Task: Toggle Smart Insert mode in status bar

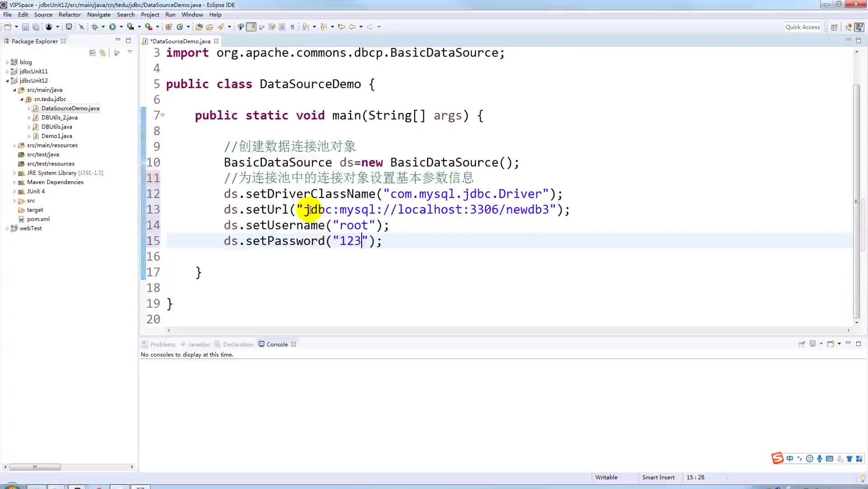Action: coord(659,476)
